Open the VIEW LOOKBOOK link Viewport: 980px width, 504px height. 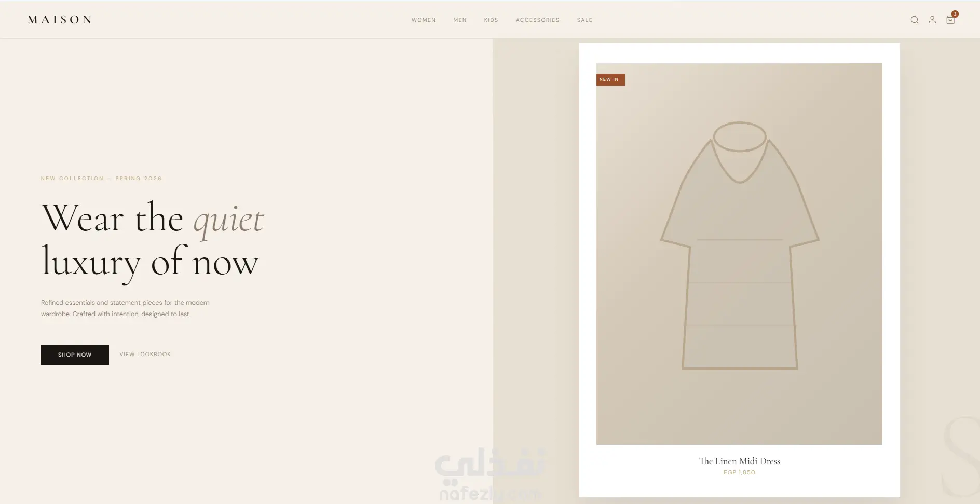145,354
